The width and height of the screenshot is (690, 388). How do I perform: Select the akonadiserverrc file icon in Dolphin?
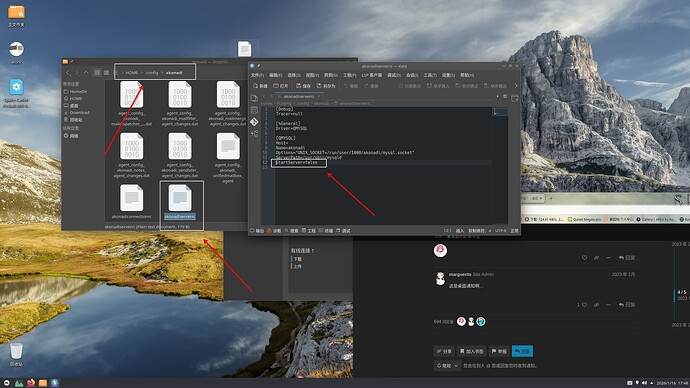180,198
